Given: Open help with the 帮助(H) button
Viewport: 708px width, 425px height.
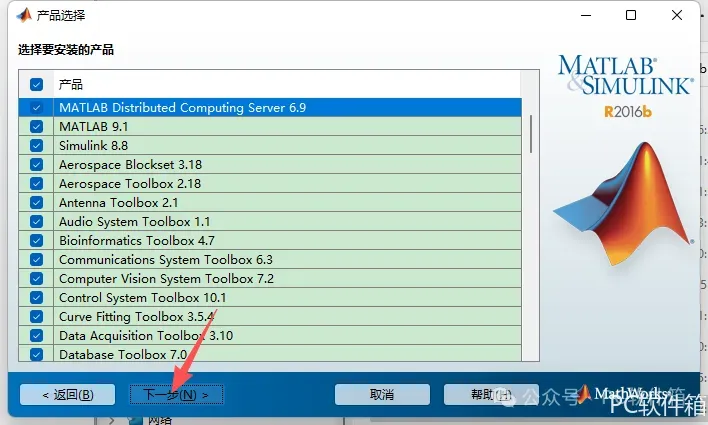Looking at the screenshot, I should 491,395.
